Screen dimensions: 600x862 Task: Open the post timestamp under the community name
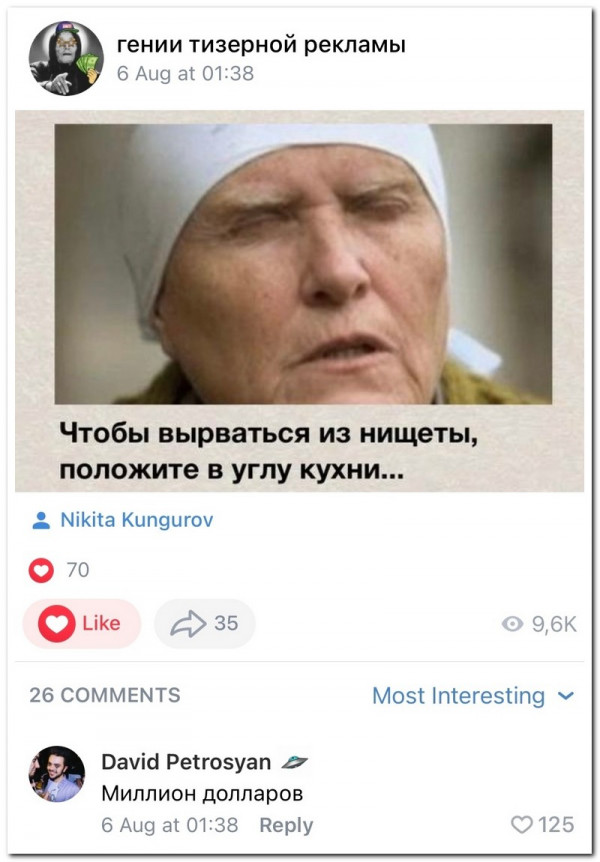(185, 73)
